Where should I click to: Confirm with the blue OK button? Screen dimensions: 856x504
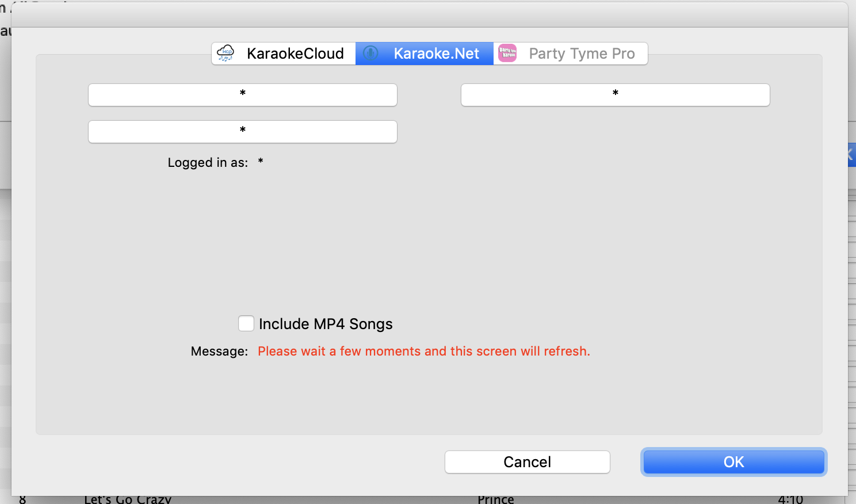733,462
